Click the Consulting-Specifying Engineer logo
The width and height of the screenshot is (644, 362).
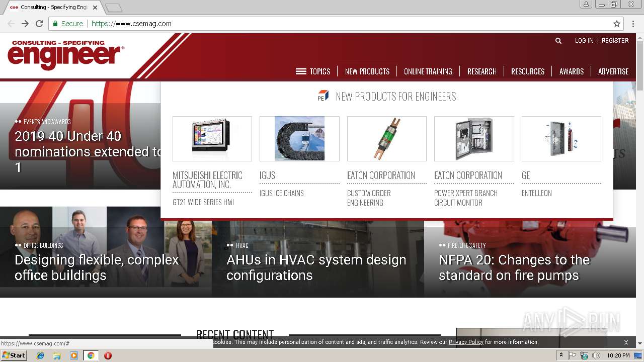tap(65, 54)
